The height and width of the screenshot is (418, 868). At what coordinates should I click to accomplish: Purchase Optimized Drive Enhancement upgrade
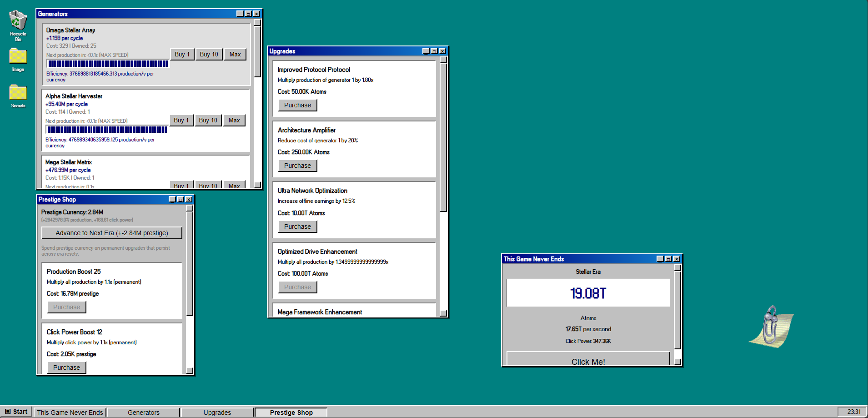tap(298, 287)
